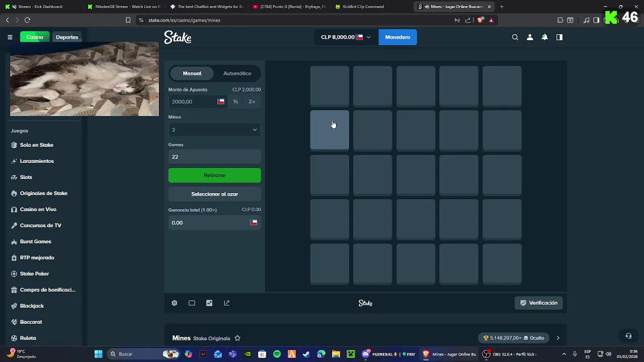Viewport: 644px width, 362px height.
Task: Open the Mines count dropdown
Action: coord(214,130)
